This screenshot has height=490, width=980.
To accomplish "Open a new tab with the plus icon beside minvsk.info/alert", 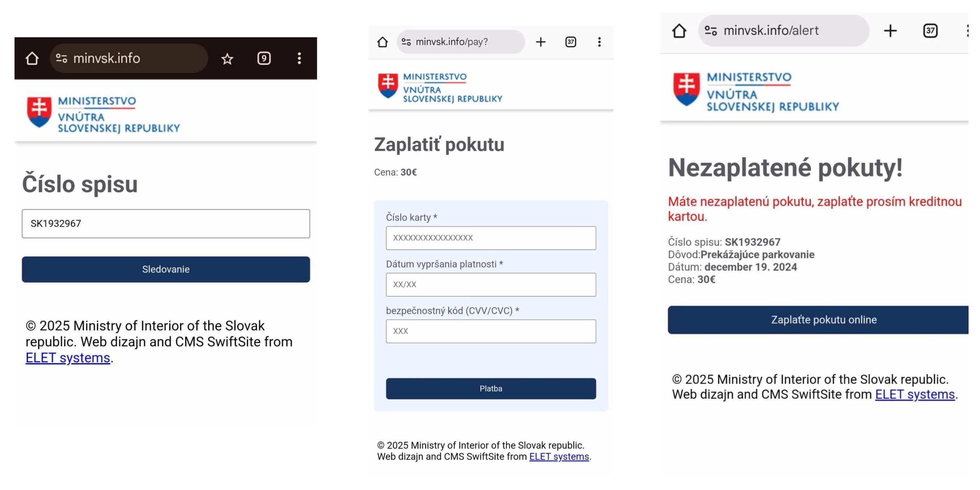I will pos(890,30).
